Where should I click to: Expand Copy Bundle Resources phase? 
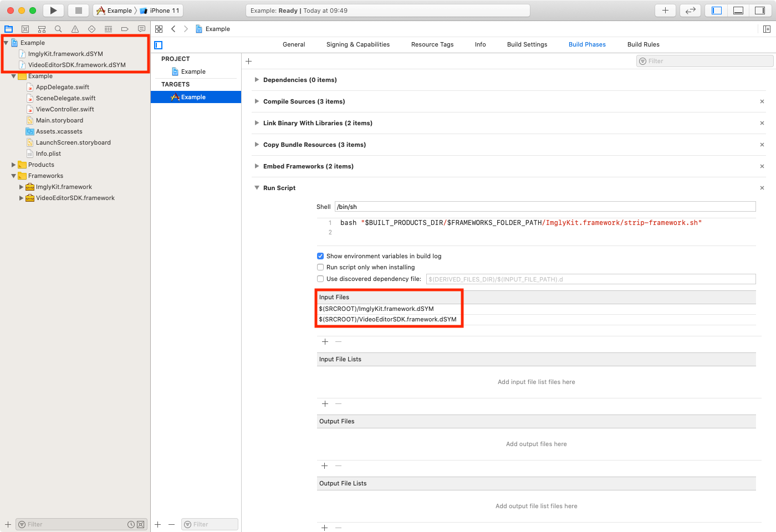(257, 145)
